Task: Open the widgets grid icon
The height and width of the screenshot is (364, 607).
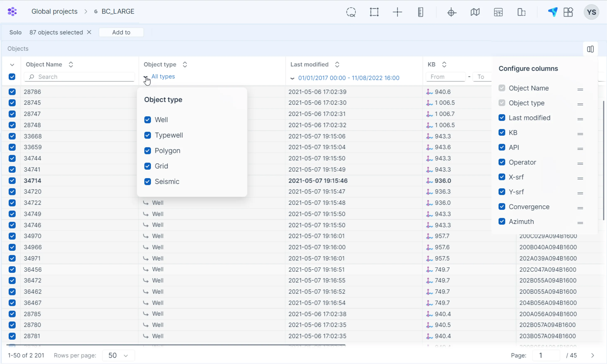Action: tap(568, 12)
